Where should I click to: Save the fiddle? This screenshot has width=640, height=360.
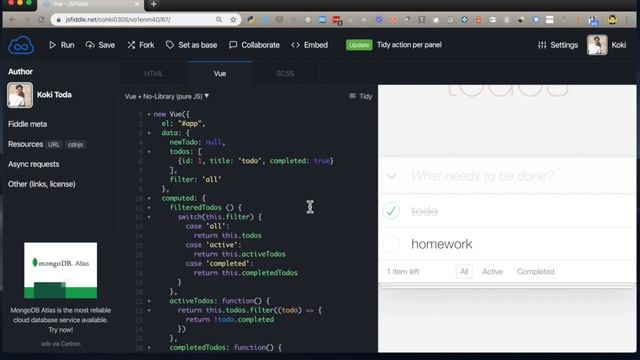pyautogui.click(x=100, y=45)
